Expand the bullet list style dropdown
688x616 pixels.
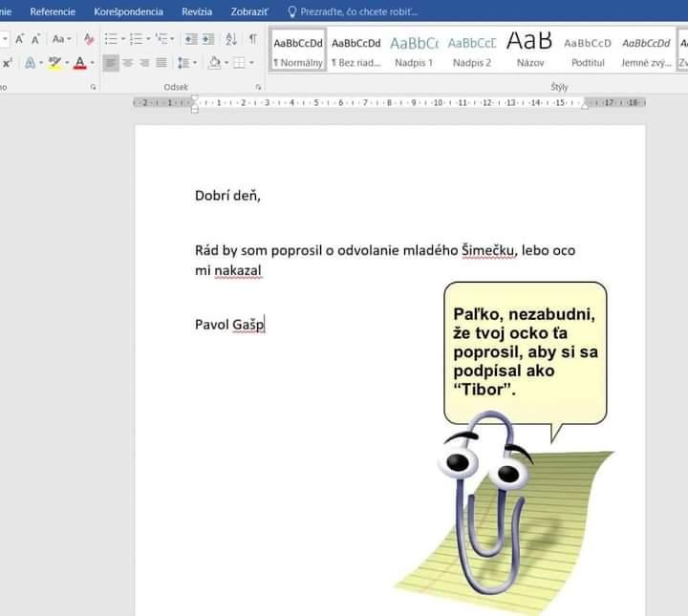click(123, 39)
